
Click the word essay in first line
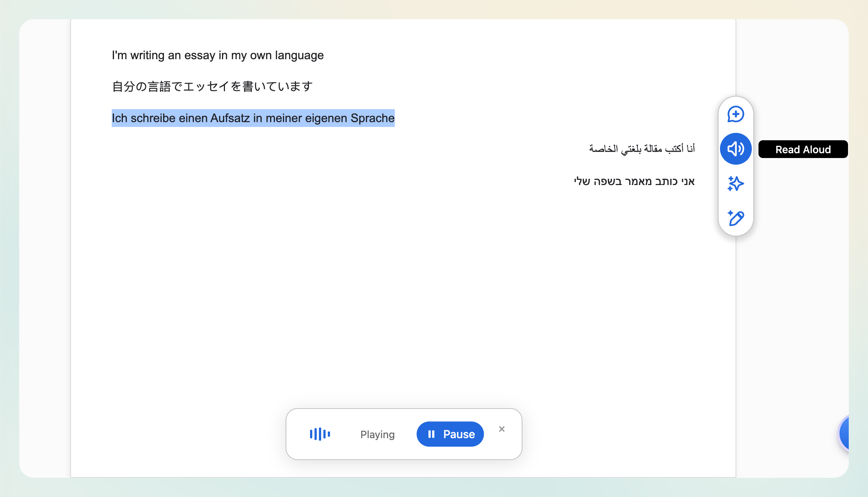(199, 55)
